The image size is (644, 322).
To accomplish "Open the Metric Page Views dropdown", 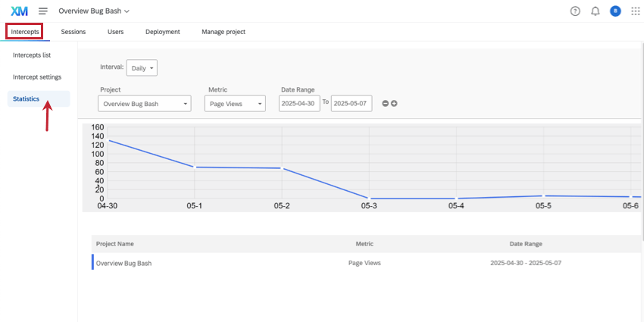I will coord(235,104).
